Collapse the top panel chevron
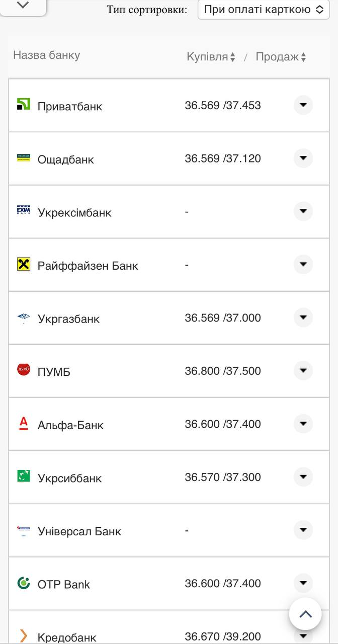 coord(23,5)
